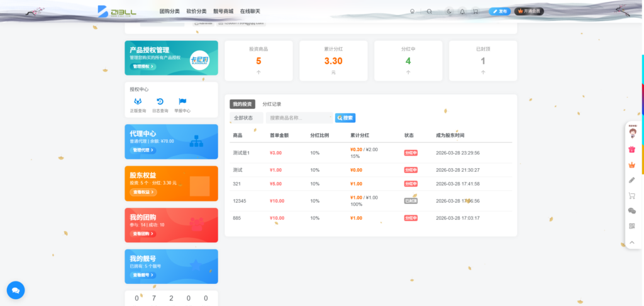Click the WeChat icon in right sidebar
Screen dimensions: 644x306
click(632, 211)
